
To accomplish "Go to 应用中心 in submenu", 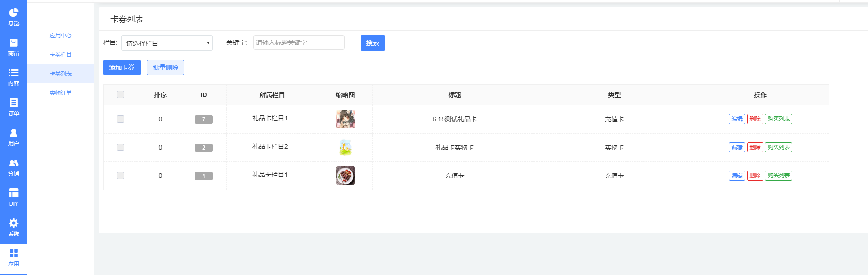I will tap(61, 36).
